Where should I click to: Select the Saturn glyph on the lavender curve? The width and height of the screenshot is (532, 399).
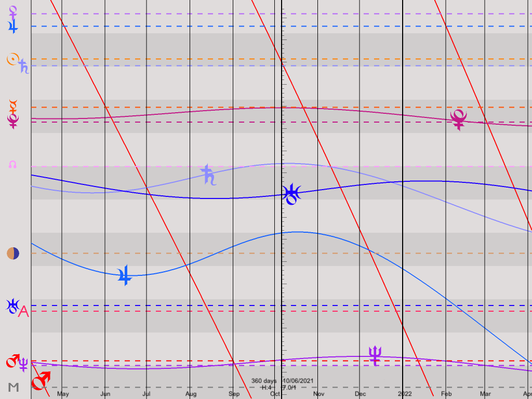click(x=208, y=176)
